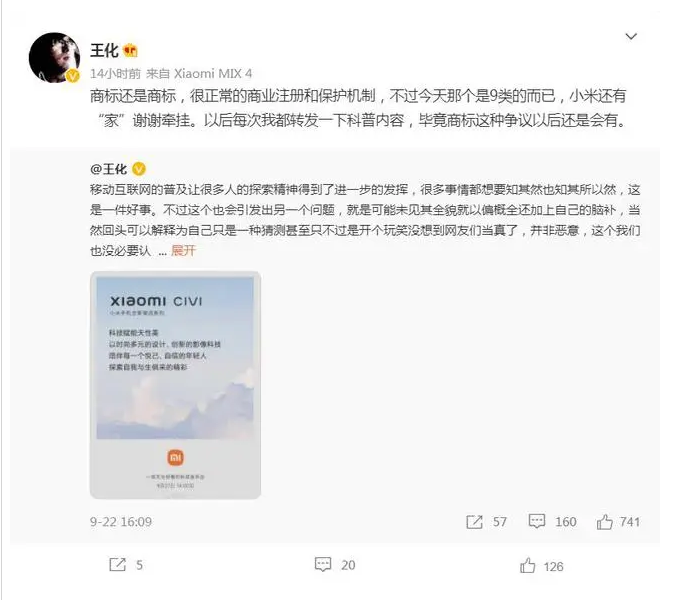Click the 14小时前 post time
684x600 pixels.
pos(116,73)
